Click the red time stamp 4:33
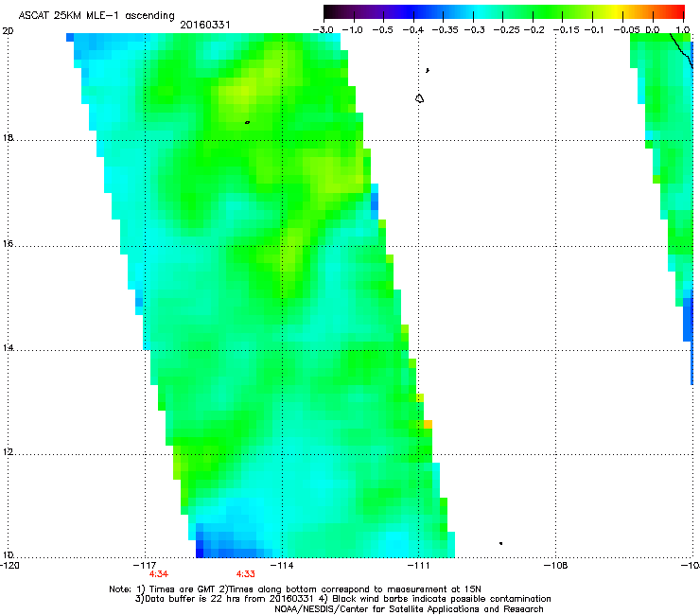Viewport: 700px width, 615px height. coord(246,574)
